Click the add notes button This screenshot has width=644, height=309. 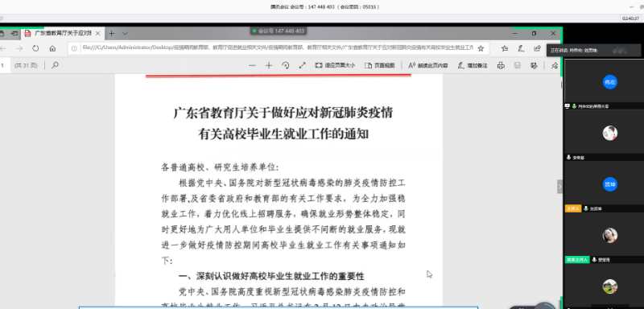tap(473, 65)
